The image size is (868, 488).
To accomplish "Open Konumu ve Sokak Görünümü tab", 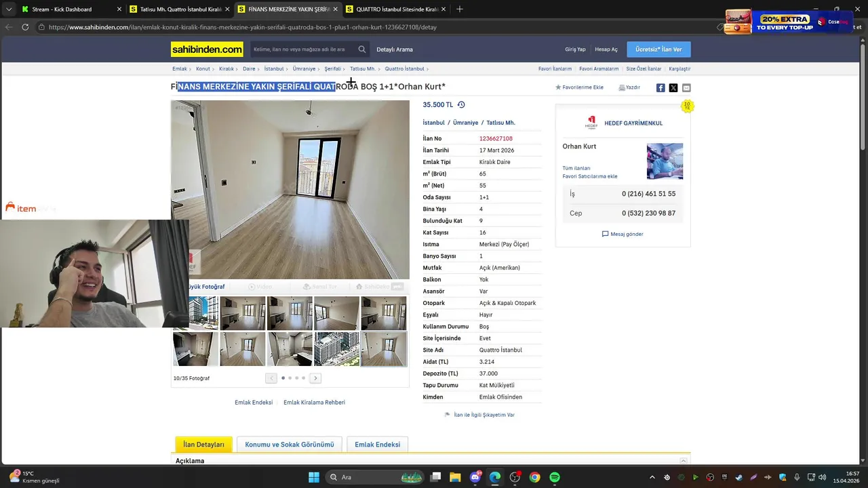I will [x=290, y=445].
